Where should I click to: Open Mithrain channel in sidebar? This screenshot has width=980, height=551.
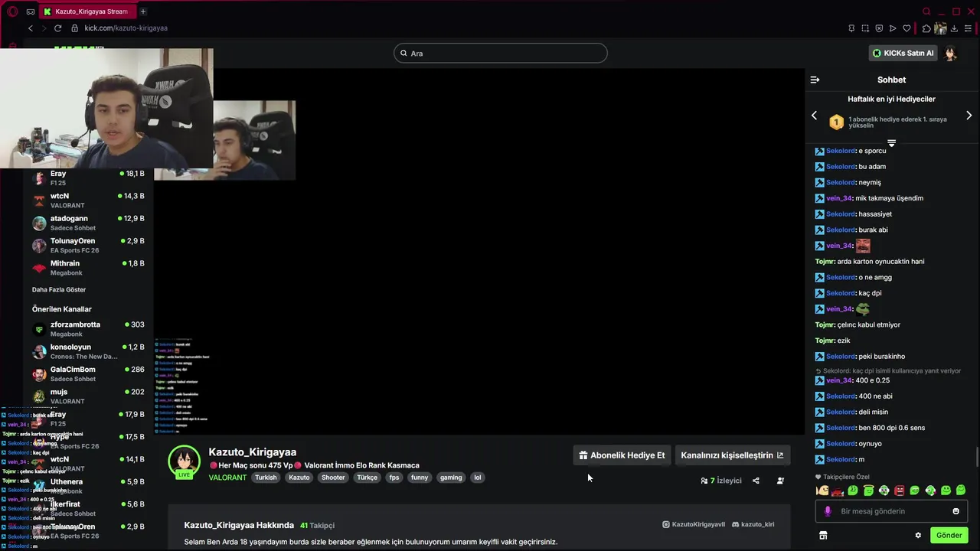click(88, 268)
